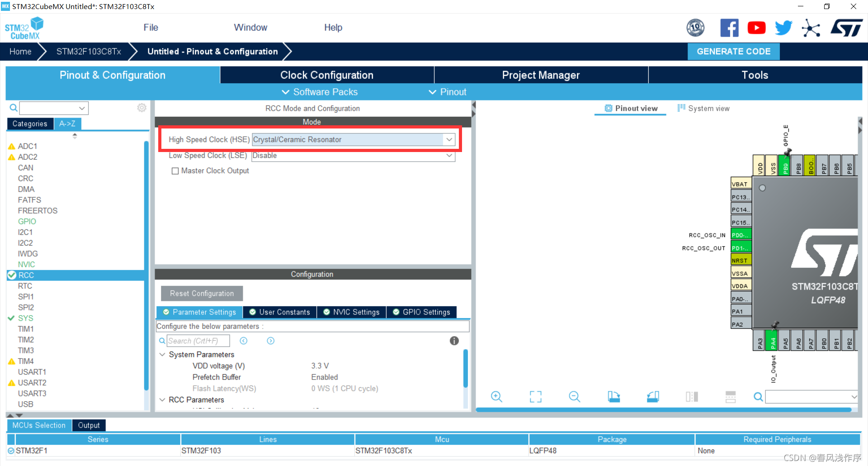Click the STM32F103C8Tx breadcrumb

[x=89, y=52]
